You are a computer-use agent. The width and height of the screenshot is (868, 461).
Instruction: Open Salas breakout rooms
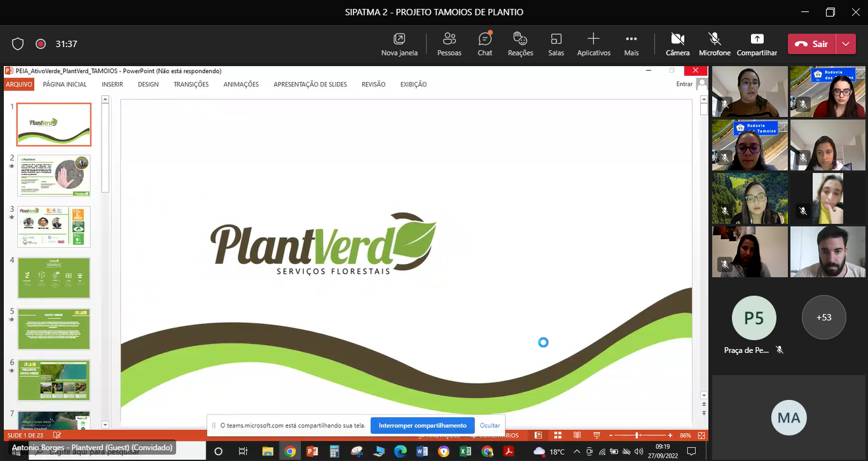pyautogui.click(x=556, y=44)
